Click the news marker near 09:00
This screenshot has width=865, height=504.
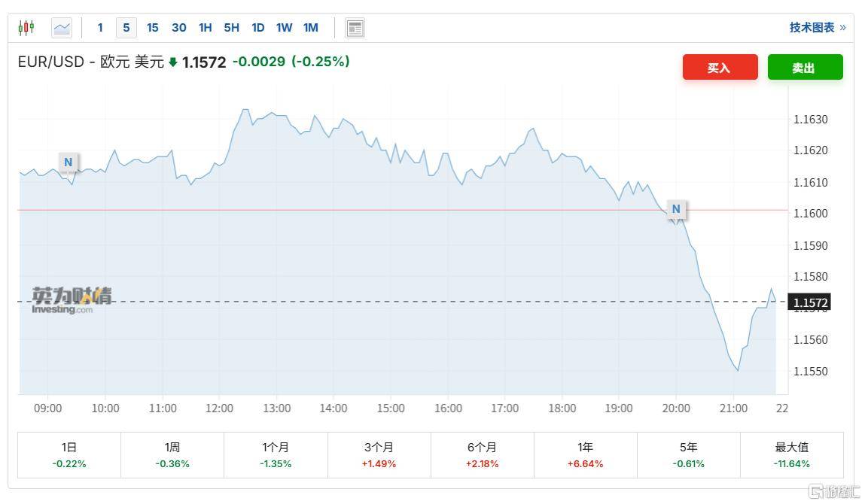click(x=69, y=162)
